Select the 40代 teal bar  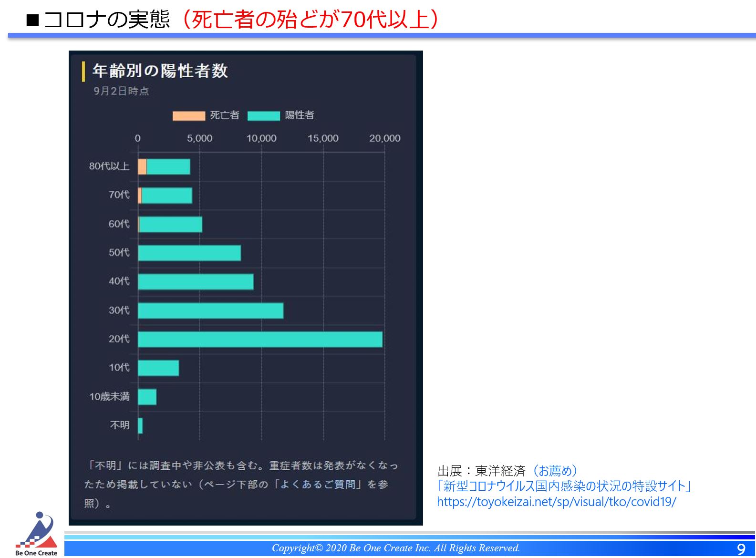[196, 282]
